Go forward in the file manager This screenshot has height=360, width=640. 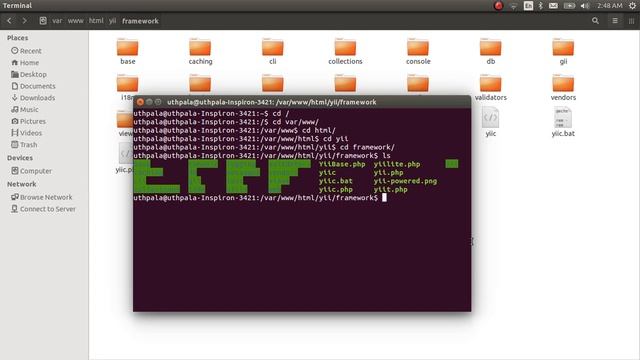(x=24, y=21)
